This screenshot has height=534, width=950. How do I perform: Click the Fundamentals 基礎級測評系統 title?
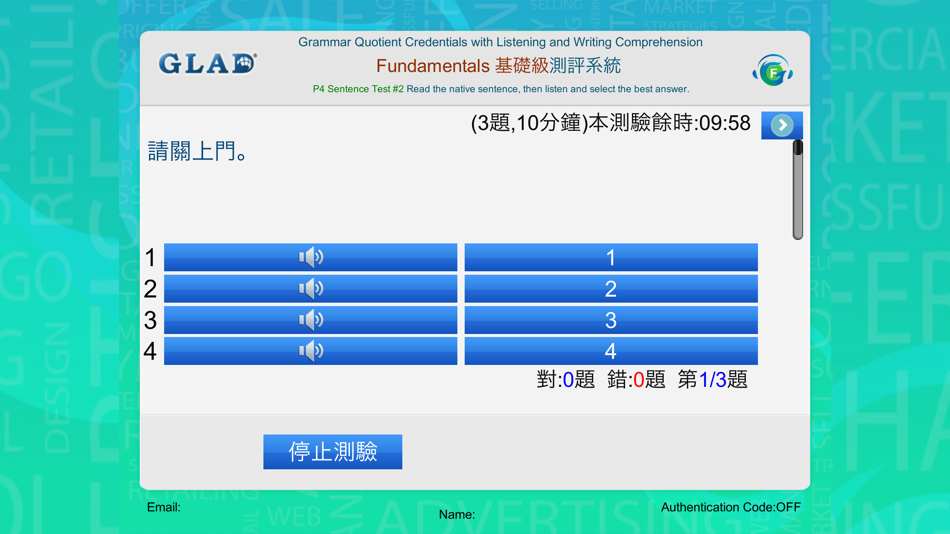tap(499, 65)
